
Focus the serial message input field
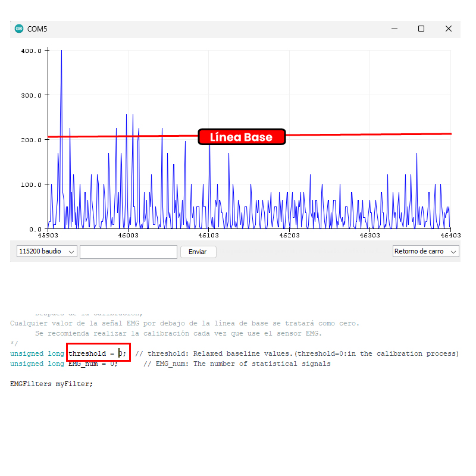(x=129, y=252)
